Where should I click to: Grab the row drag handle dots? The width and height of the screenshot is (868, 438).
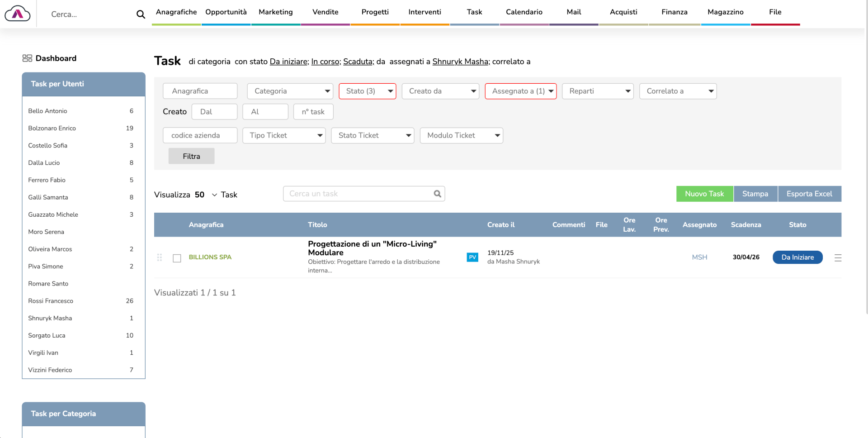click(160, 257)
